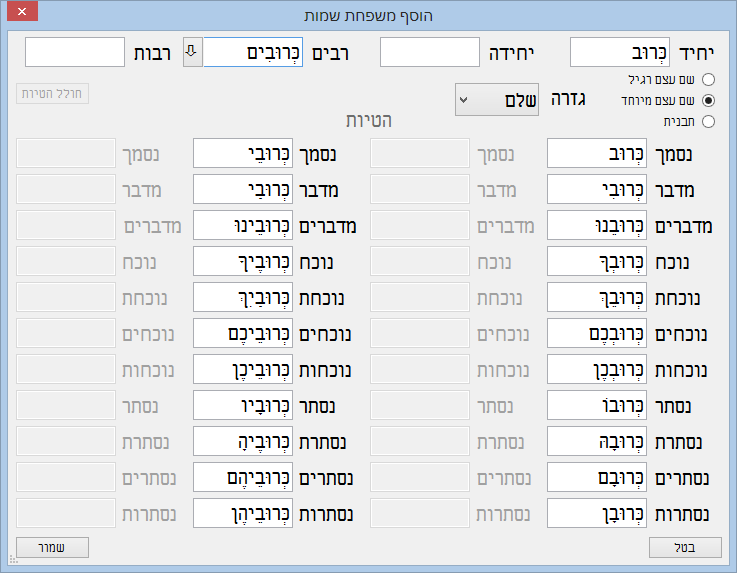Click the רבים text field

coord(253,52)
